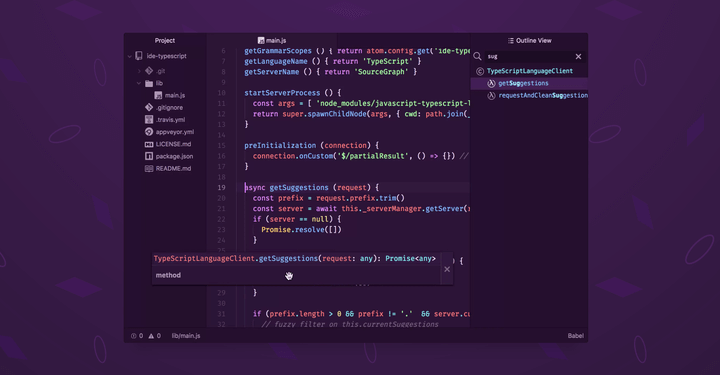This screenshot has width=720, height=375.
Task: Click 'startServerProcess' in the code
Action: 282,93
